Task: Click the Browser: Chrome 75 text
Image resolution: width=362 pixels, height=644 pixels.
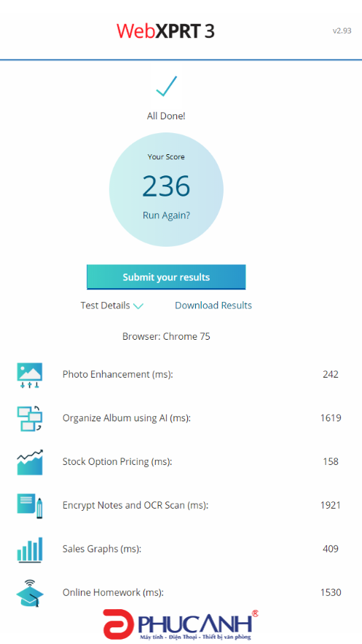Action: (166, 337)
